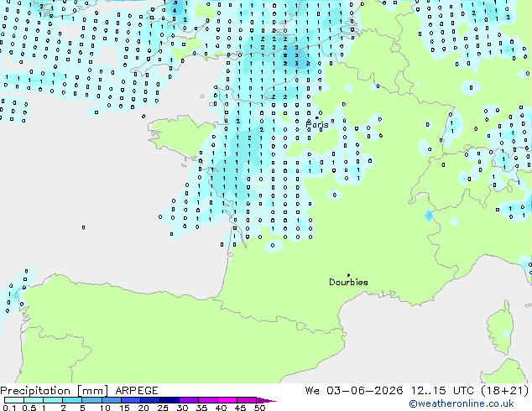Pick the legend swatch between 10 and 15

pyautogui.click(x=111, y=400)
